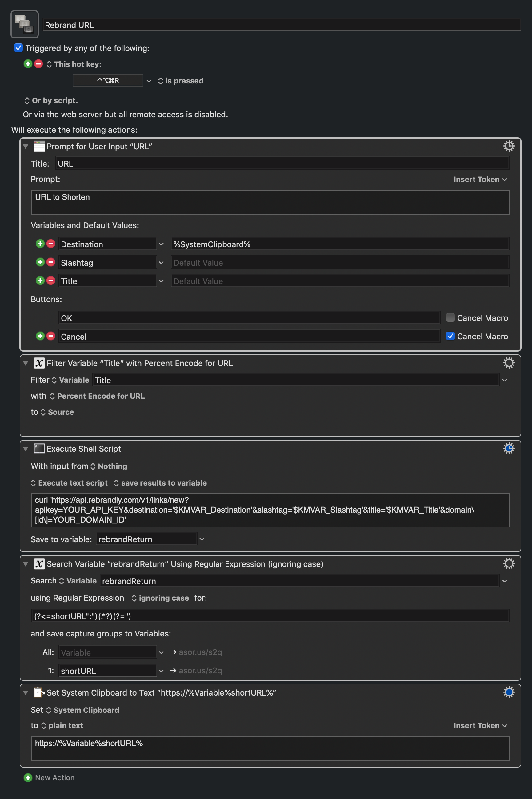
Task: Click the Set System Clipboard action icon
Action: tap(39, 692)
